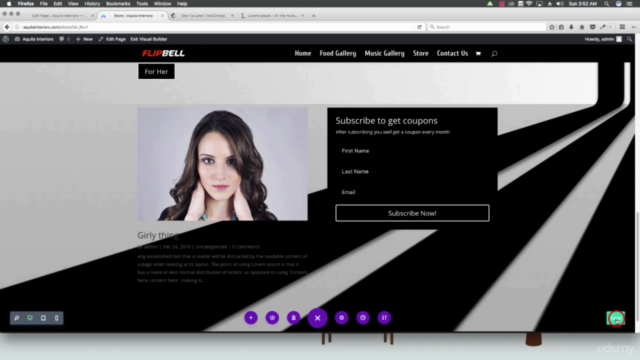Open Divi load from library plus button
The width and height of the screenshot is (640, 360).
click(x=251, y=318)
